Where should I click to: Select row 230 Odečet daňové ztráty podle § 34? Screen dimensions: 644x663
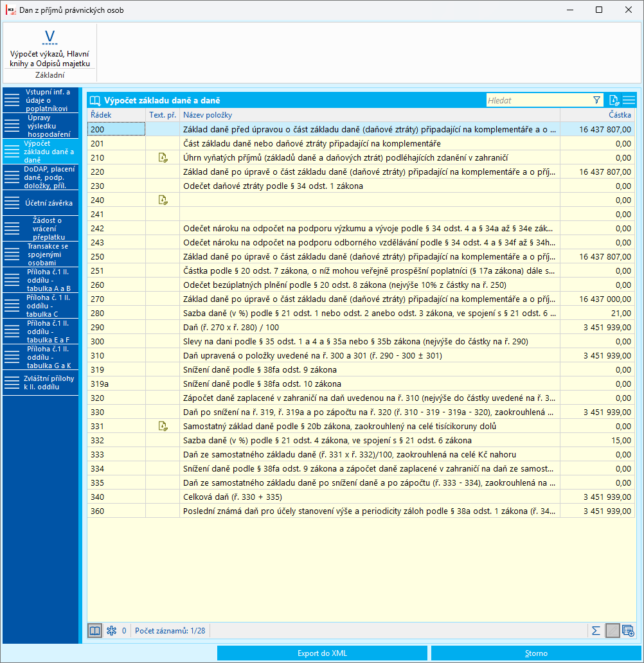click(x=361, y=186)
